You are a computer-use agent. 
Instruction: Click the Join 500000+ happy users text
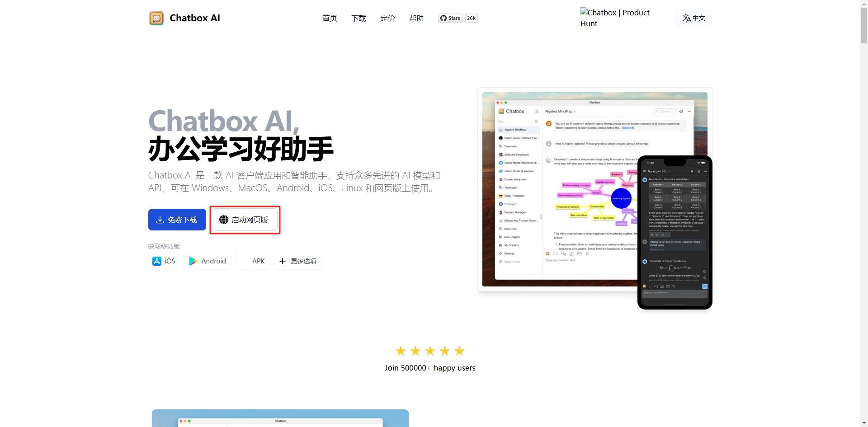coord(430,368)
